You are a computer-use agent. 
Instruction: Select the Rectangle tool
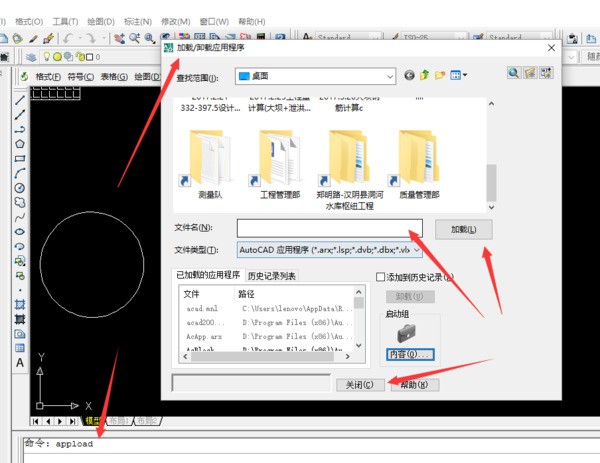pos(20,158)
